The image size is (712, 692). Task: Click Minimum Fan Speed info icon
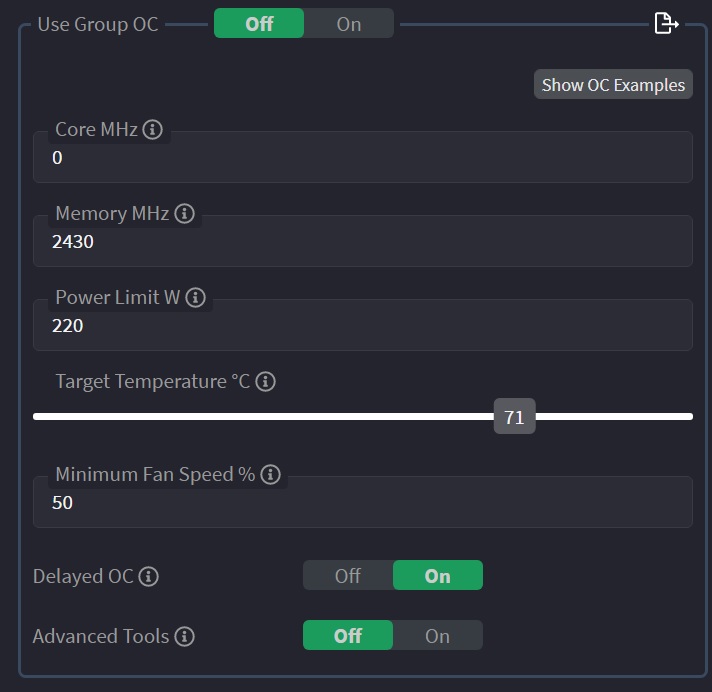coord(271,475)
